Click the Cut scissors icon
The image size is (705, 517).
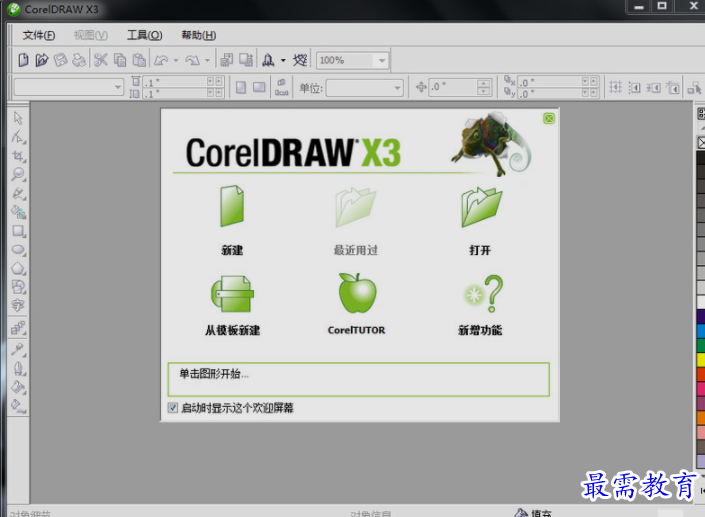point(101,60)
